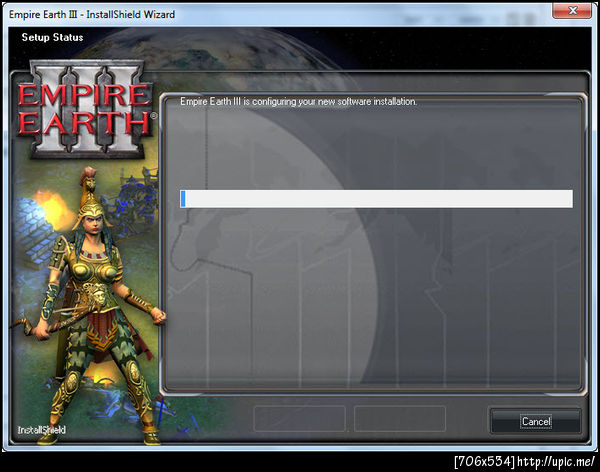Close the InstallShield Wizard window
This screenshot has width=600, height=472.
click(572, 10)
